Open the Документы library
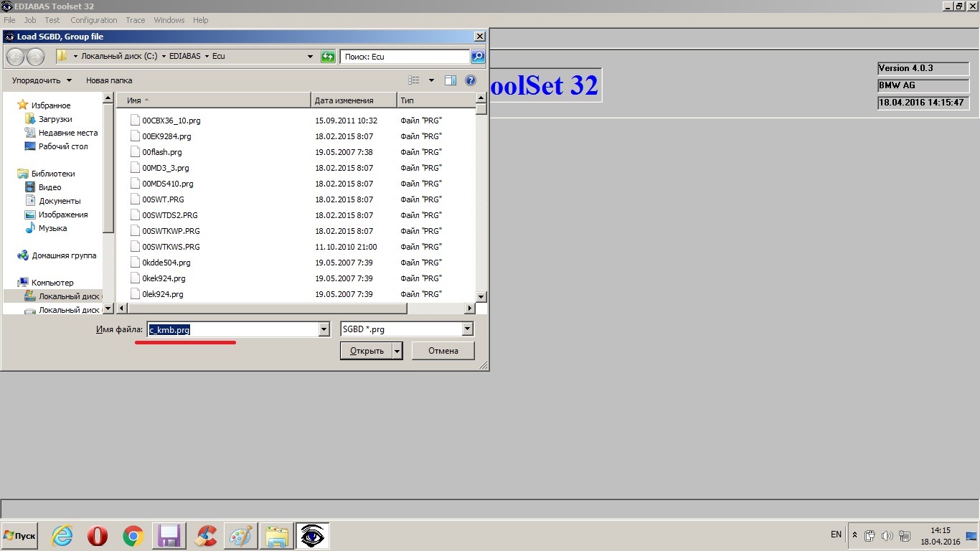The width and height of the screenshot is (980, 551). pyautogui.click(x=52, y=201)
